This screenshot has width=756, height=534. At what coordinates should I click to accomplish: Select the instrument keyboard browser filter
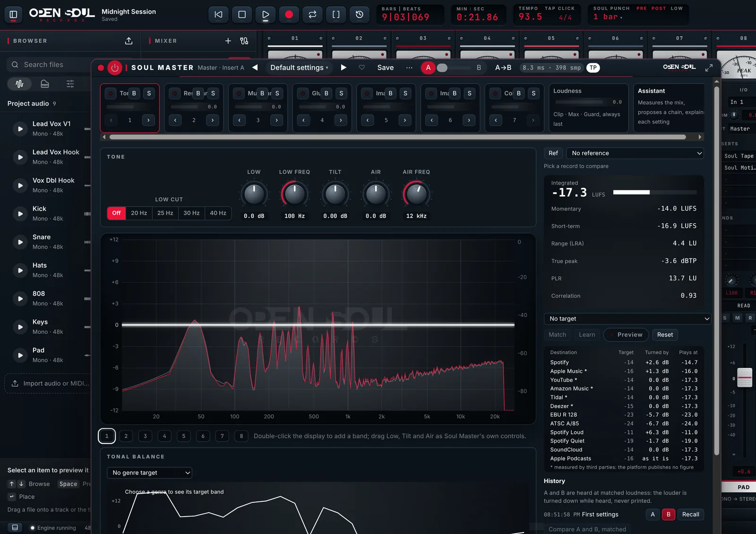(x=45, y=84)
